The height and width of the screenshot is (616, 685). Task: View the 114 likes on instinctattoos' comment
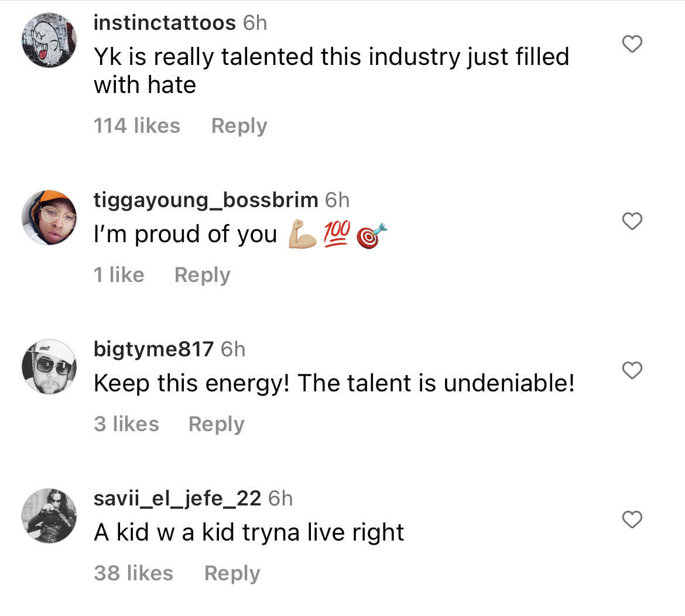pos(136,125)
